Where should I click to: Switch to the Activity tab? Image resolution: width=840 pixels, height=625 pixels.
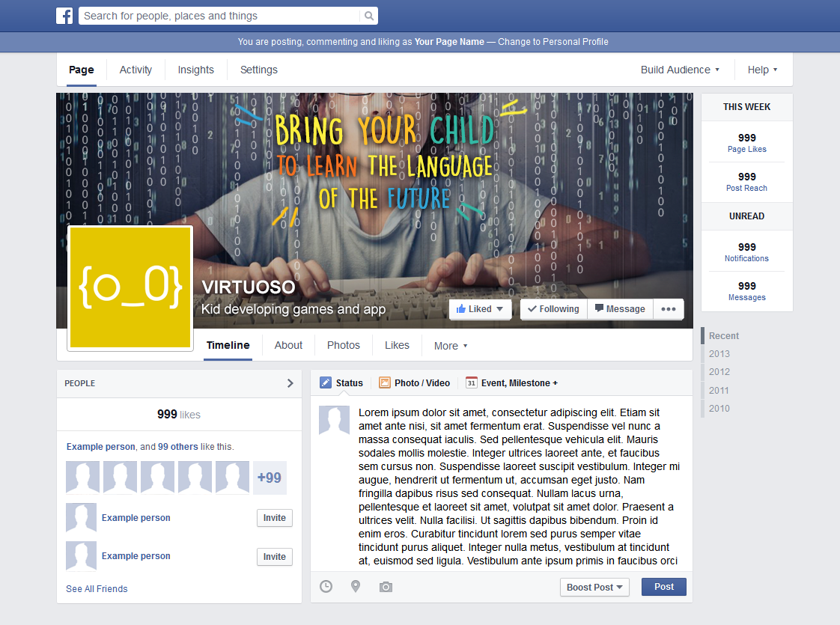pyautogui.click(x=136, y=70)
